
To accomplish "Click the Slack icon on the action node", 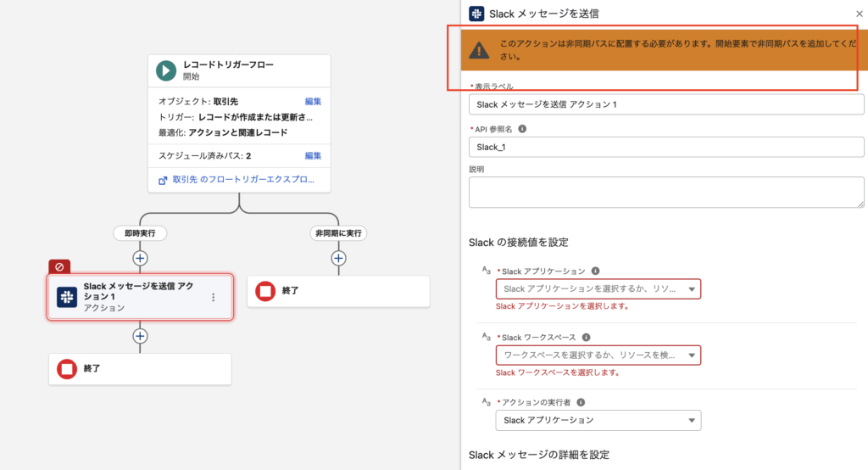I will click(x=67, y=297).
